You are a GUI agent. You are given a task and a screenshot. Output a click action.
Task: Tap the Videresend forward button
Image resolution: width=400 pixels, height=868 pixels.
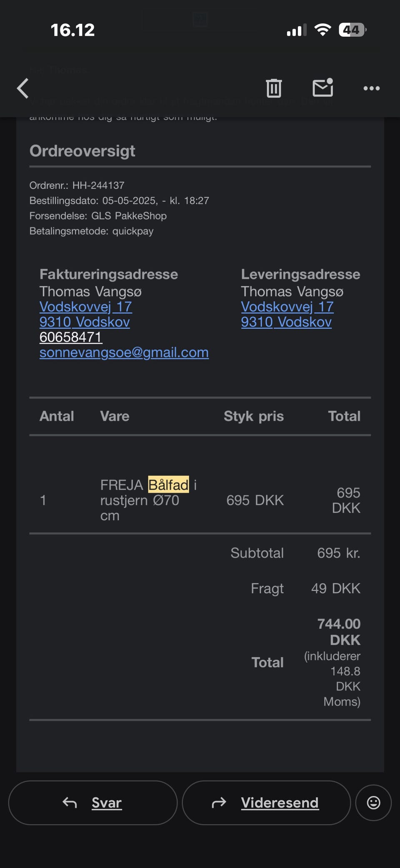267,803
